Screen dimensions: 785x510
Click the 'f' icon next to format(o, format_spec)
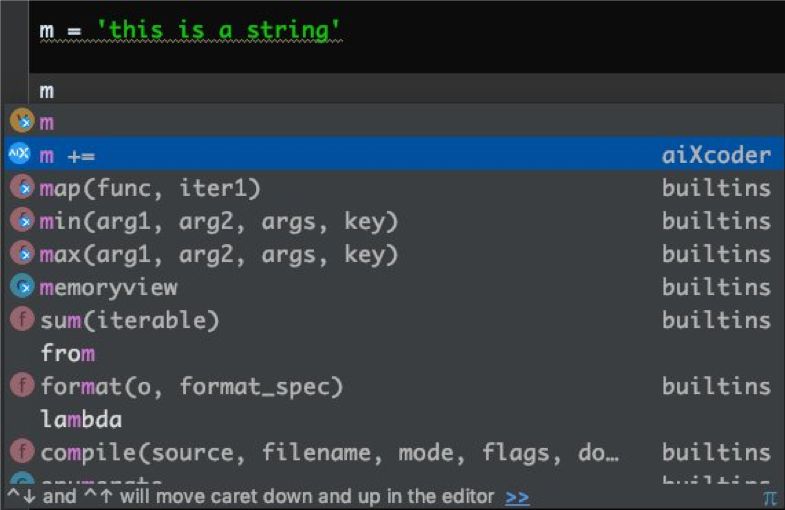pos(22,386)
